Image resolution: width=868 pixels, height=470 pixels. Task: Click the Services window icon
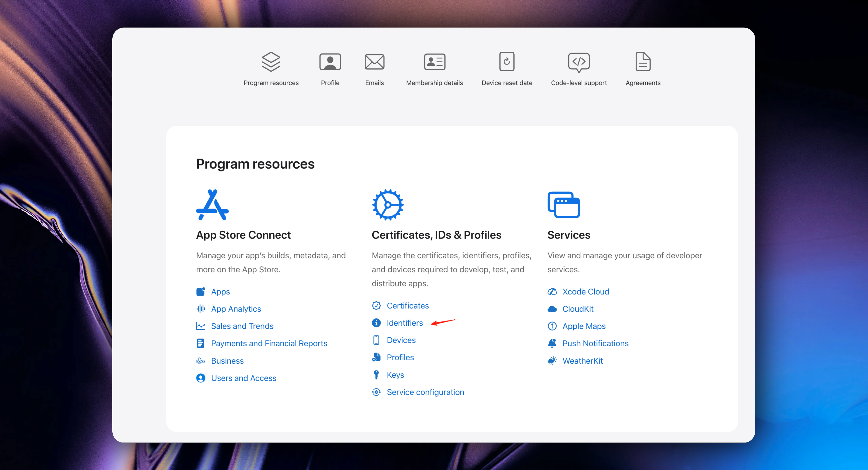563,205
